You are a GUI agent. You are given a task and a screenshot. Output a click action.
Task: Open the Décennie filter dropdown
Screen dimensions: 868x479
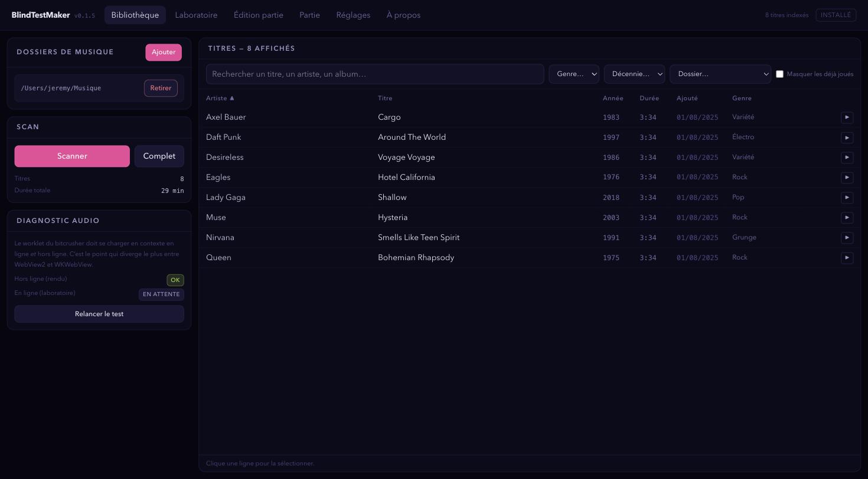coord(634,74)
